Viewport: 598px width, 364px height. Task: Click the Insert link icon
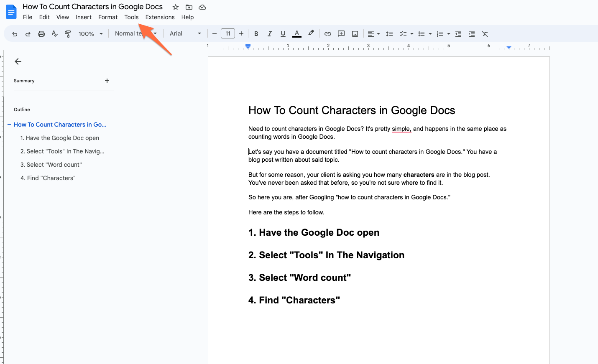[x=327, y=33]
